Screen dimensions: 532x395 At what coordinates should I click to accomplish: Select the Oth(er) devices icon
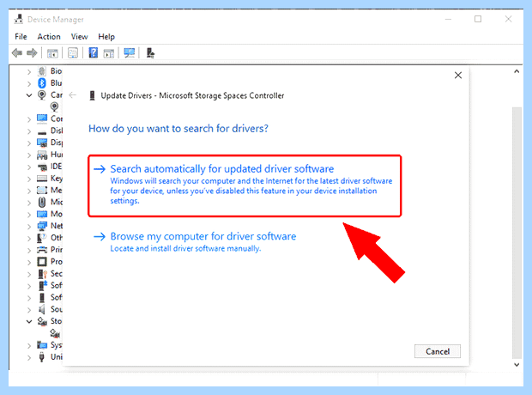(x=42, y=238)
